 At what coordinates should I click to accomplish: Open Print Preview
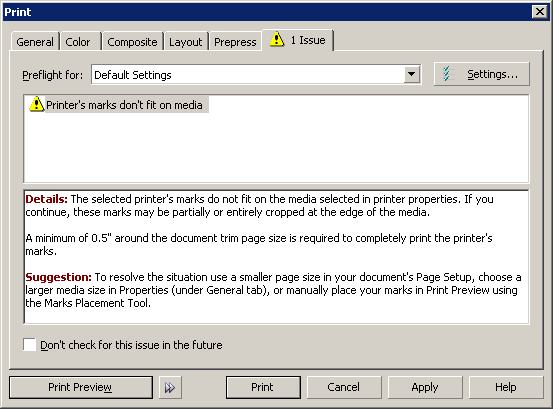tap(81, 387)
